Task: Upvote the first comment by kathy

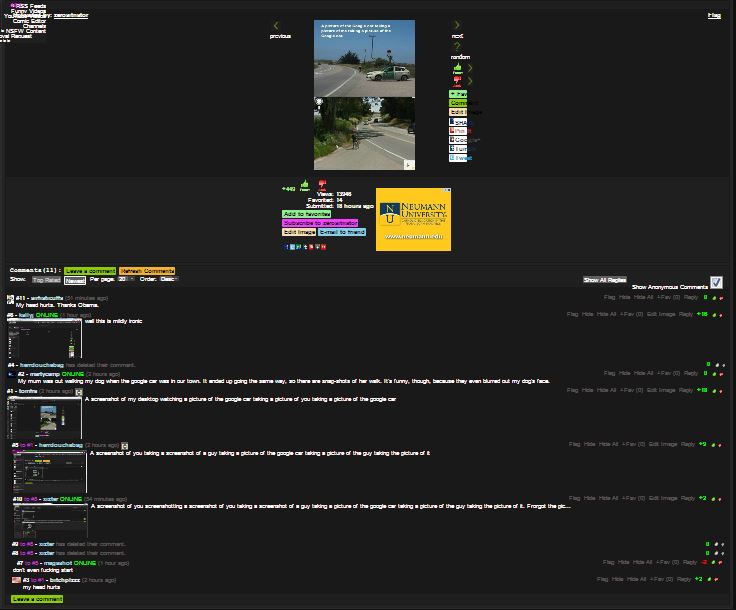Action: [713, 314]
